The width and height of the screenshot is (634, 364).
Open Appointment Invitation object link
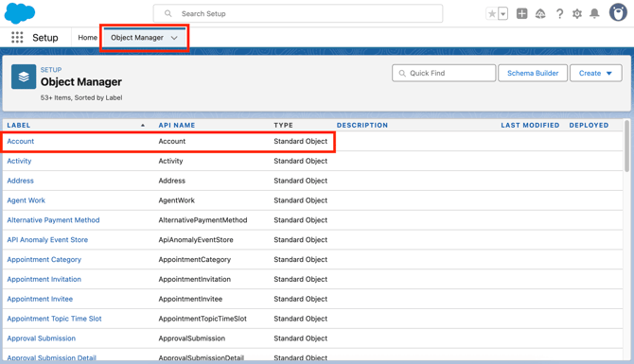point(44,279)
